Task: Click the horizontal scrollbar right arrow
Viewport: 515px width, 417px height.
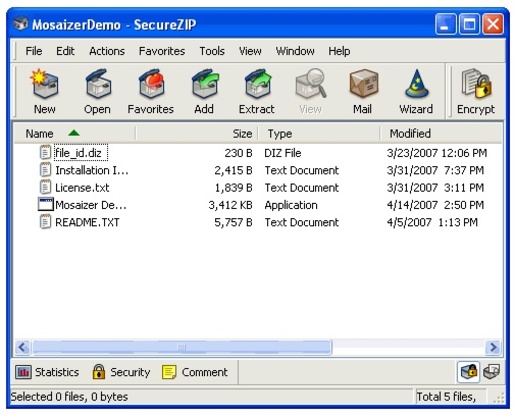Action: point(493,347)
